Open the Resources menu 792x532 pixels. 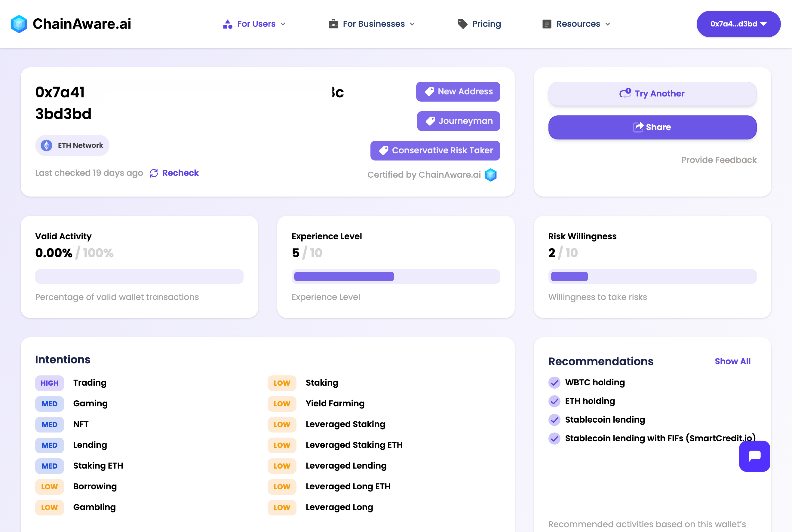point(576,24)
